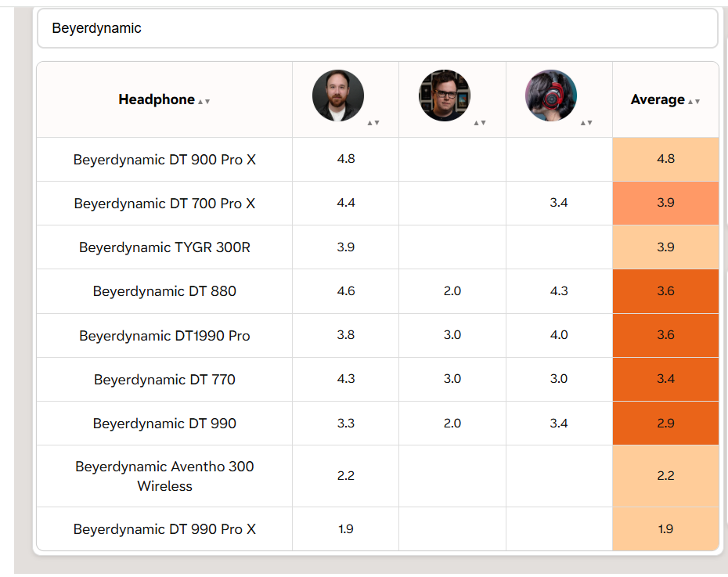Click the Average column header
This screenshot has height=577, width=728.
point(665,99)
